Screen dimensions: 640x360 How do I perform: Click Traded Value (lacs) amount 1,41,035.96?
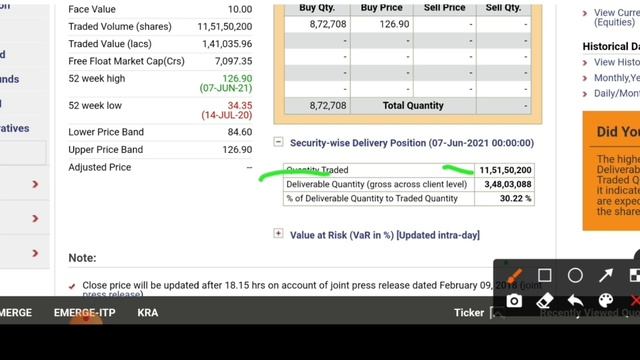point(227,44)
